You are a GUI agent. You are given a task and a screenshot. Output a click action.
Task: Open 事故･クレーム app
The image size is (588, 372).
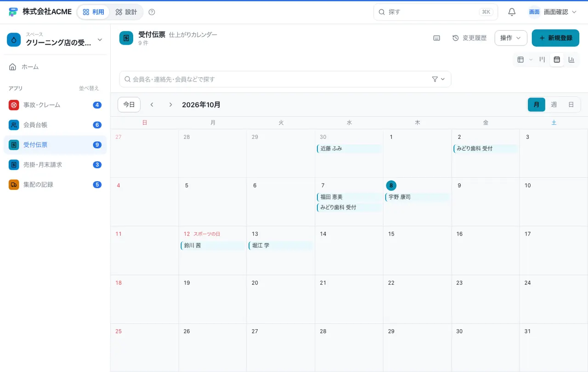[x=55, y=105]
